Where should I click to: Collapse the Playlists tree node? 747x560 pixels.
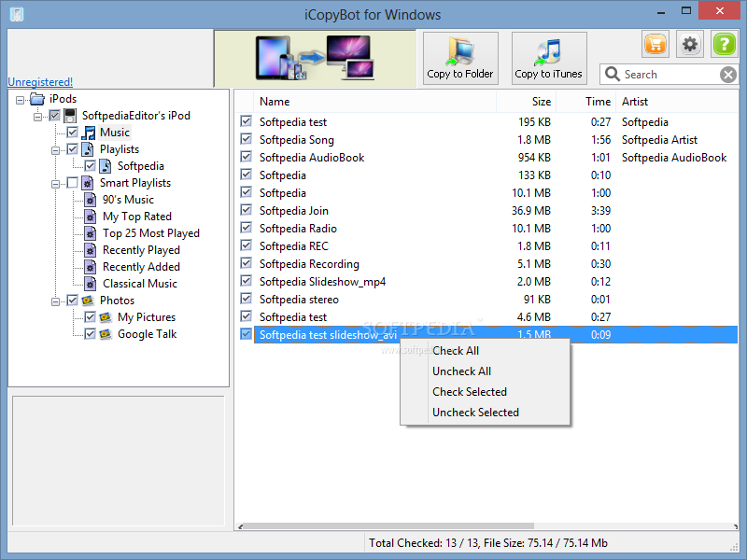55,150
